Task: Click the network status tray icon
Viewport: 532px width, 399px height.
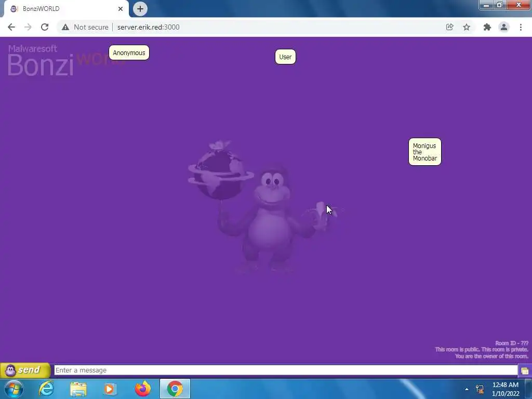Action: pyautogui.click(x=480, y=389)
